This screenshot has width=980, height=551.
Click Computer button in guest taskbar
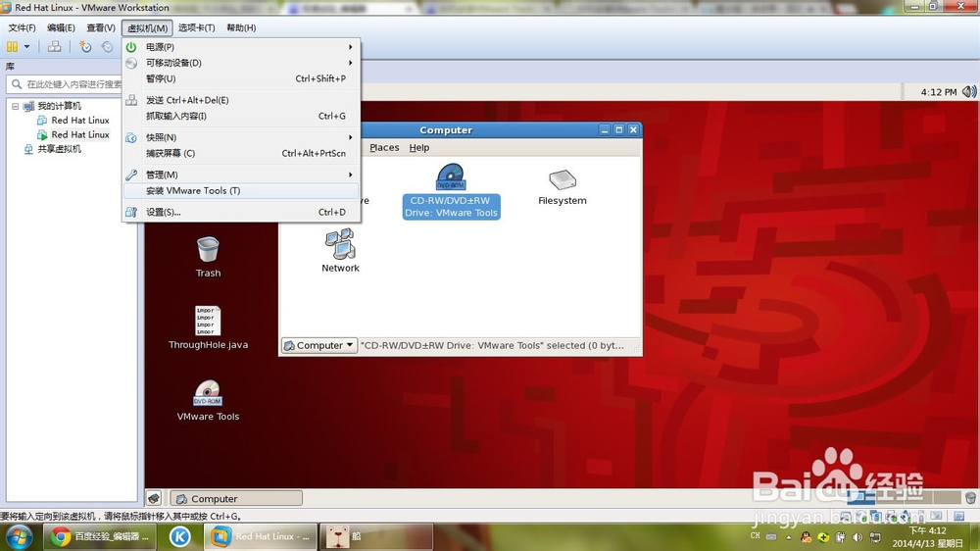tap(236, 498)
